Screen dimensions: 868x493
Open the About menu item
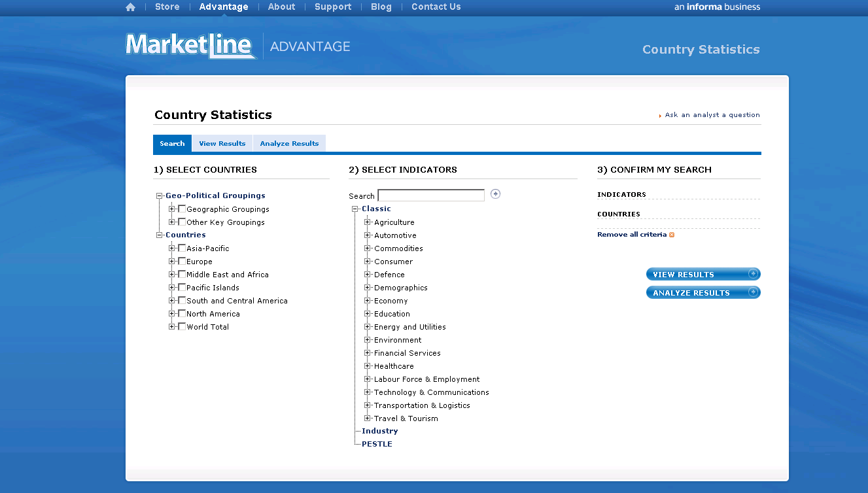(x=282, y=7)
